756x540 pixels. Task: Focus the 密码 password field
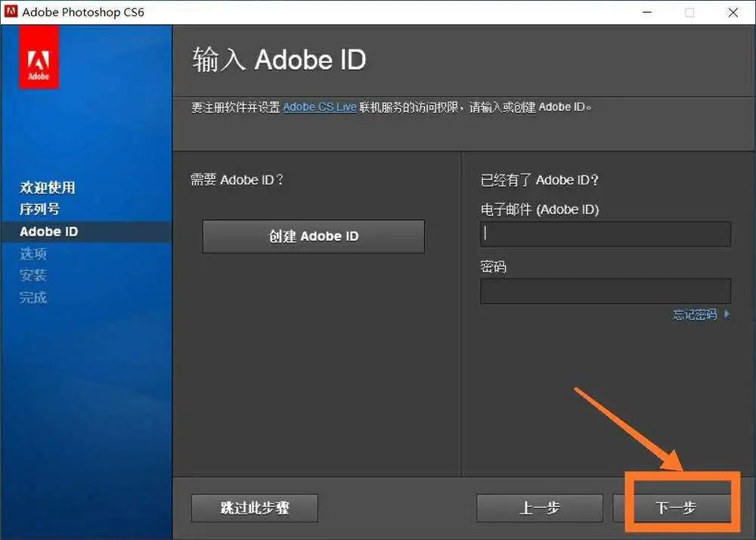[606, 290]
